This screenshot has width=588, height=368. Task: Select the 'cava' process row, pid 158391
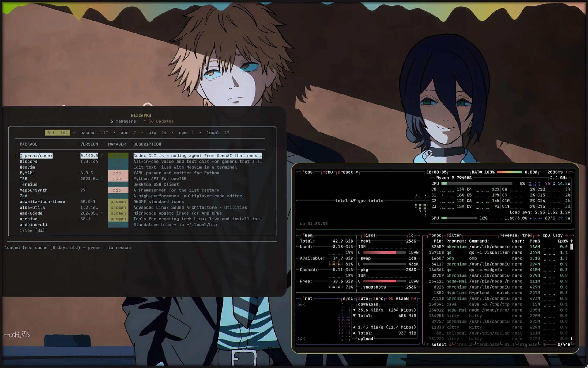496,304
